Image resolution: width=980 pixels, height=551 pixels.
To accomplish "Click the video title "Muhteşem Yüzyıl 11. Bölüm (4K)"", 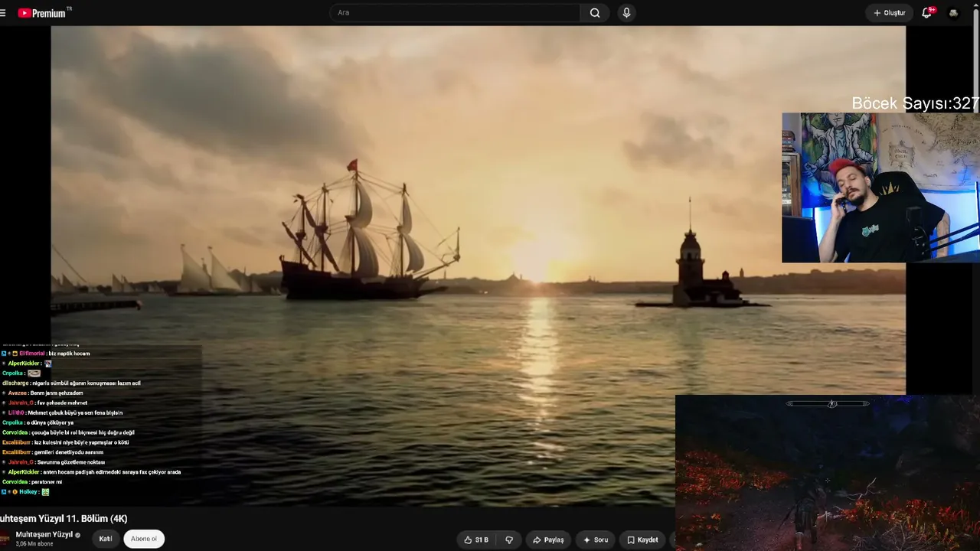I will click(64, 519).
